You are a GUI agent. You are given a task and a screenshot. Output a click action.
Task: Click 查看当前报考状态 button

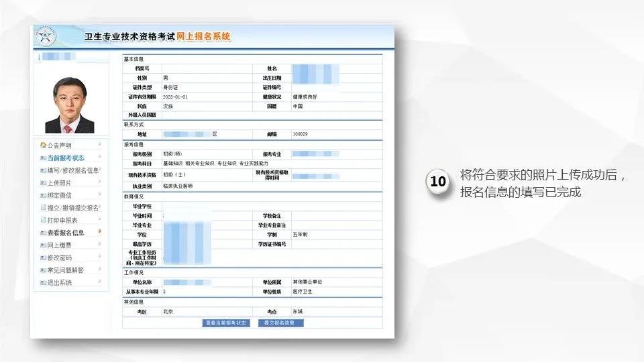coord(226,323)
